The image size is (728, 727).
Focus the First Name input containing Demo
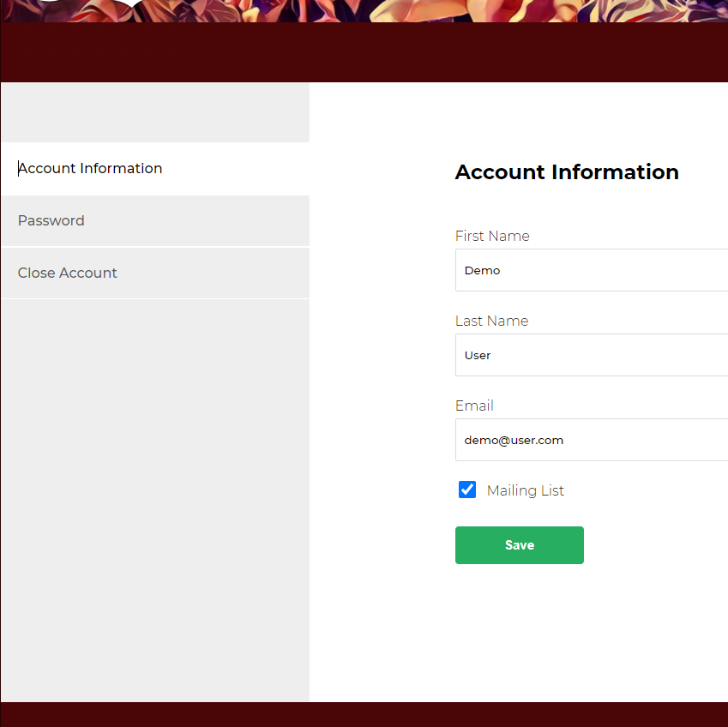coord(592,270)
